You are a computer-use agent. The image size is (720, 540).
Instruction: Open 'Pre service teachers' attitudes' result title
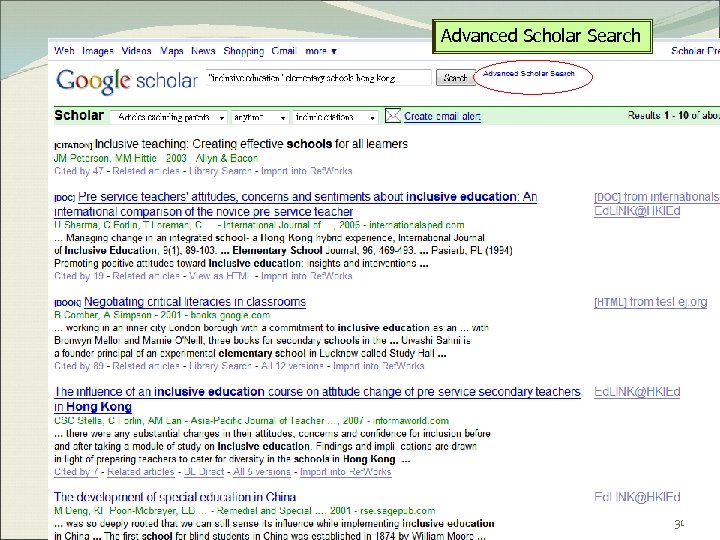pyautogui.click(x=296, y=204)
